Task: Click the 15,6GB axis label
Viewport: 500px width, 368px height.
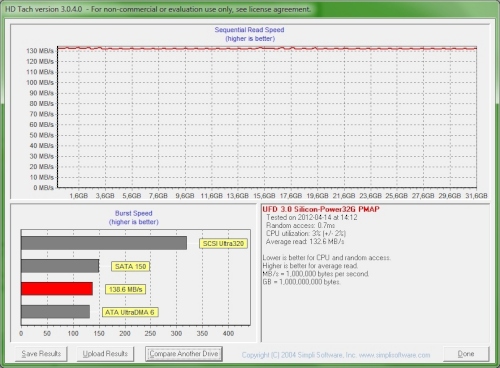Action: pos(264,196)
